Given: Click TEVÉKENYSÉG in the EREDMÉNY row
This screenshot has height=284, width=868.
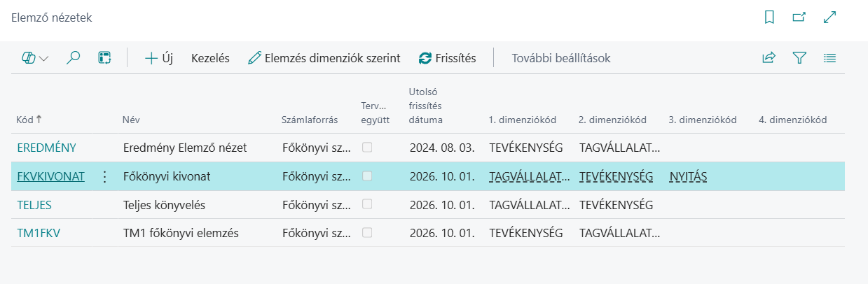Looking at the screenshot, I should 525,148.
